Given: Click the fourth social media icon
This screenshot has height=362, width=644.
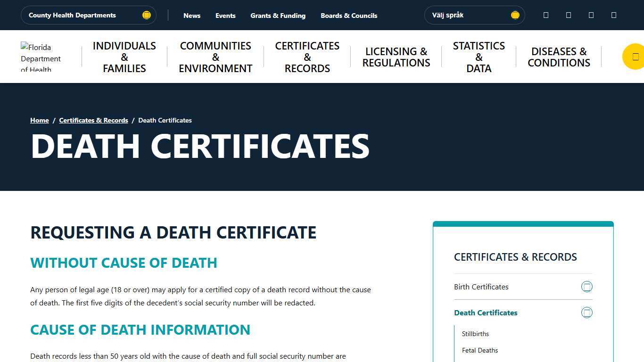Looking at the screenshot, I should click(x=613, y=15).
